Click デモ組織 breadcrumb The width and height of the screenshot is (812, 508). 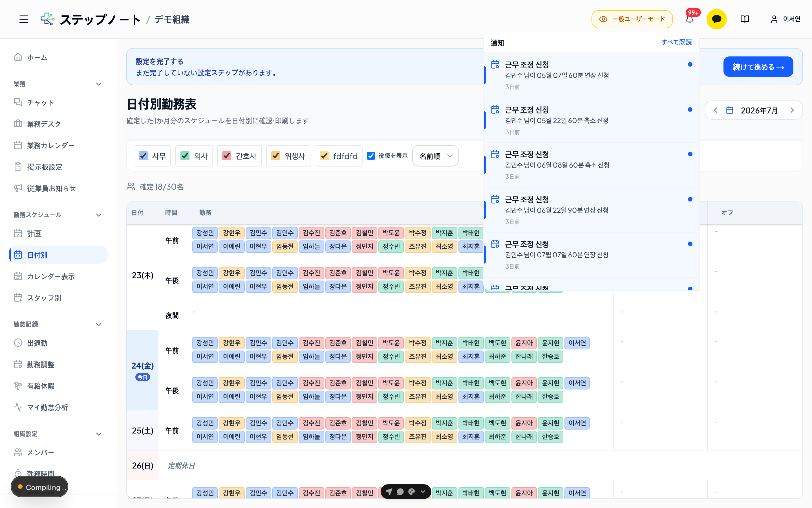coord(172,19)
